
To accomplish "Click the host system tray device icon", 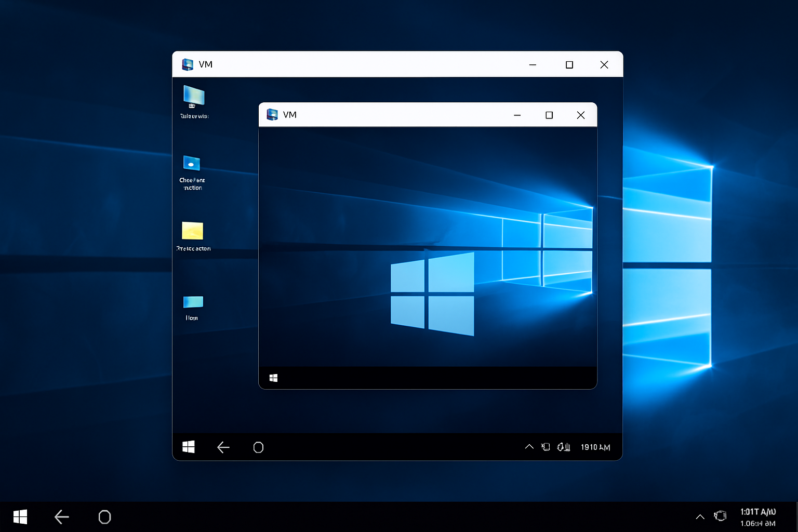I will [x=720, y=516].
